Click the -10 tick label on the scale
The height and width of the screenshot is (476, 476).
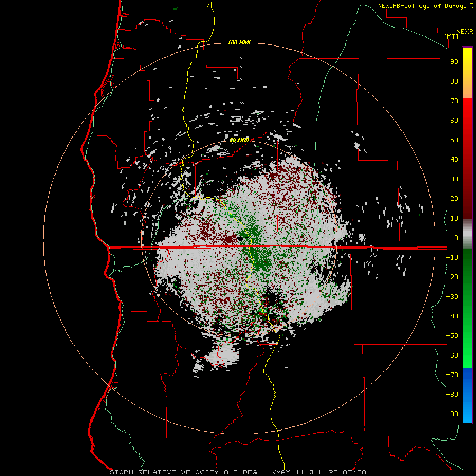pyautogui.click(x=452, y=258)
